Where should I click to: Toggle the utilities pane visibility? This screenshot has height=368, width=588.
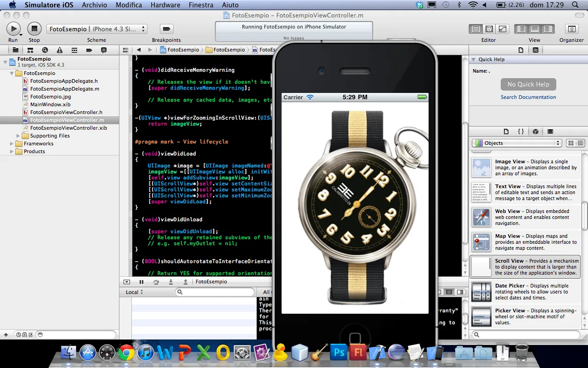point(548,29)
